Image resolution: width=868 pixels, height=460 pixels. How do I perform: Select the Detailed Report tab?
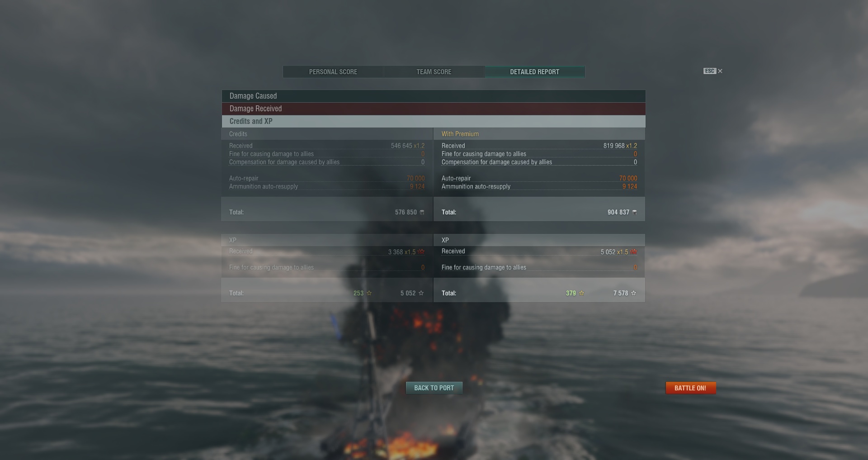click(x=535, y=72)
